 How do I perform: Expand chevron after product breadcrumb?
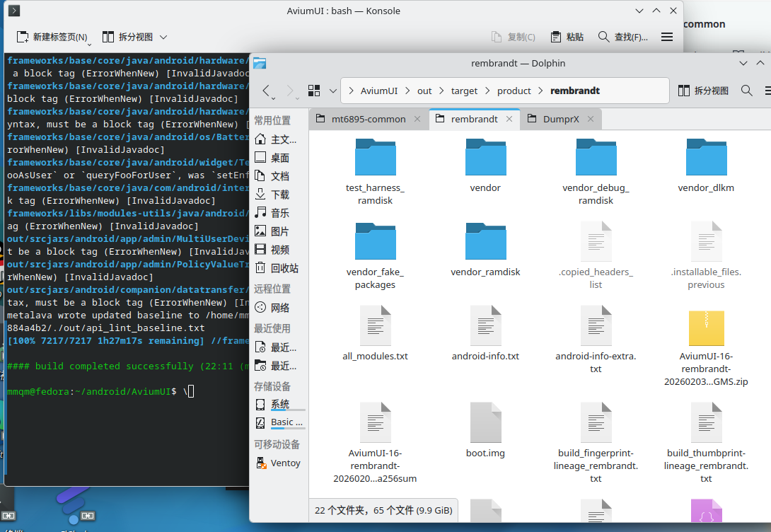(x=541, y=91)
